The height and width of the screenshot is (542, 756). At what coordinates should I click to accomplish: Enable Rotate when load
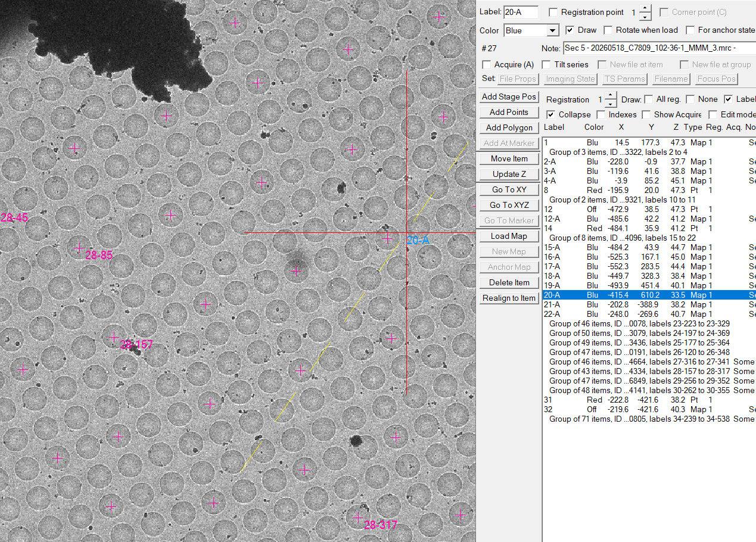[608, 30]
